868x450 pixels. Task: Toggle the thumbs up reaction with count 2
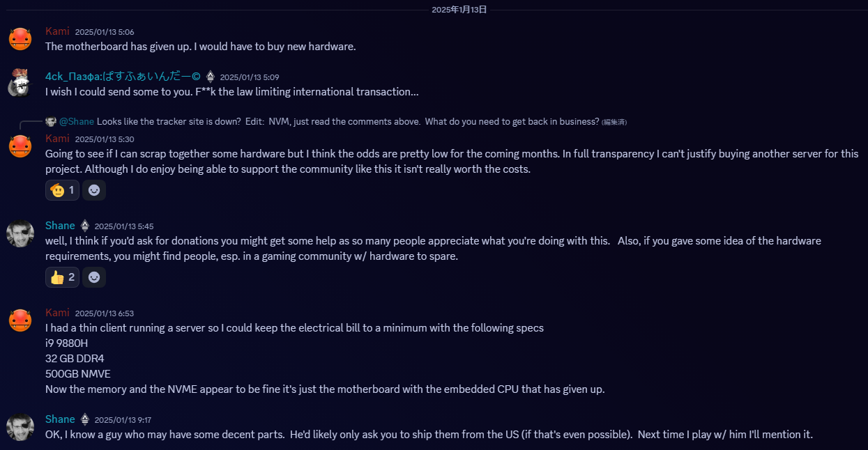pos(62,277)
